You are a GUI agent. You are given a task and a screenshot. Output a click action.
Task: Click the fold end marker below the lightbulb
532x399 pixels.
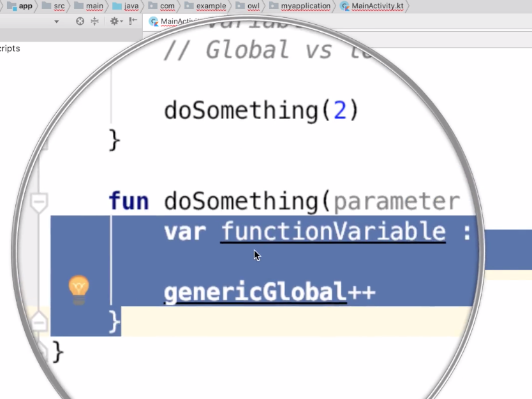click(39, 322)
